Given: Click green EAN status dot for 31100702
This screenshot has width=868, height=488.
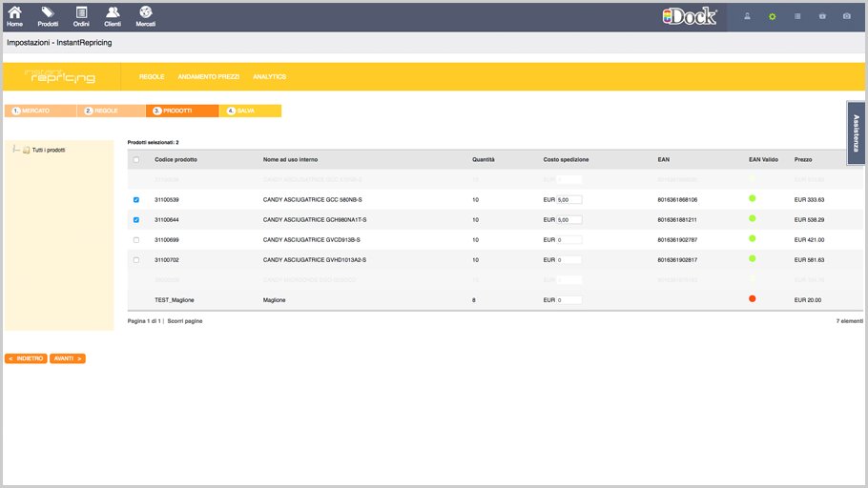Looking at the screenshot, I should click(752, 258).
